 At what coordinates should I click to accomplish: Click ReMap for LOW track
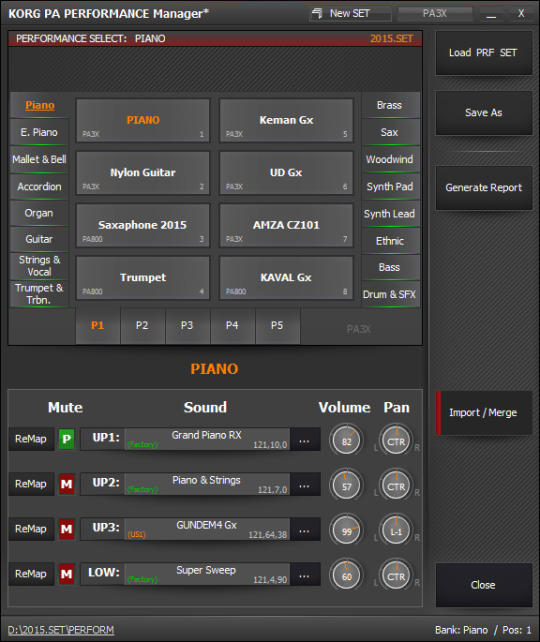pyautogui.click(x=31, y=574)
